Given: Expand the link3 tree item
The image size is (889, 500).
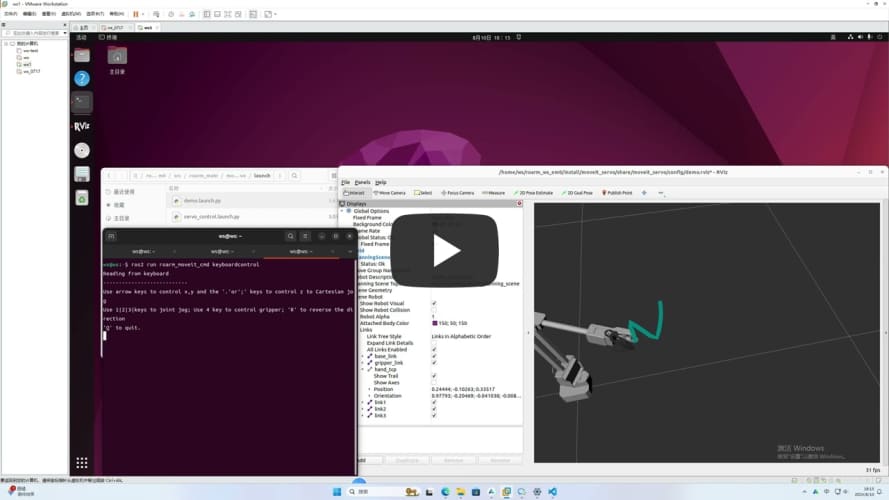Looking at the screenshot, I should coord(363,416).
